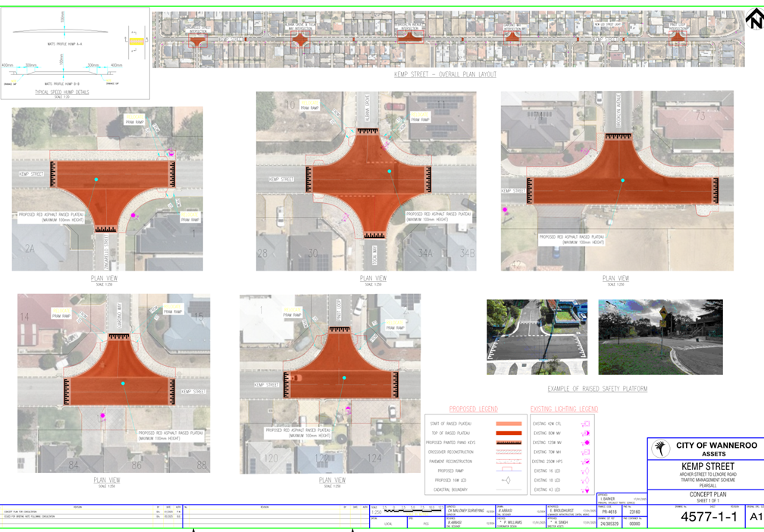The image size is (764, 532).
Task: Click the City of Wanneroo logo
Action: pos(661,448)
